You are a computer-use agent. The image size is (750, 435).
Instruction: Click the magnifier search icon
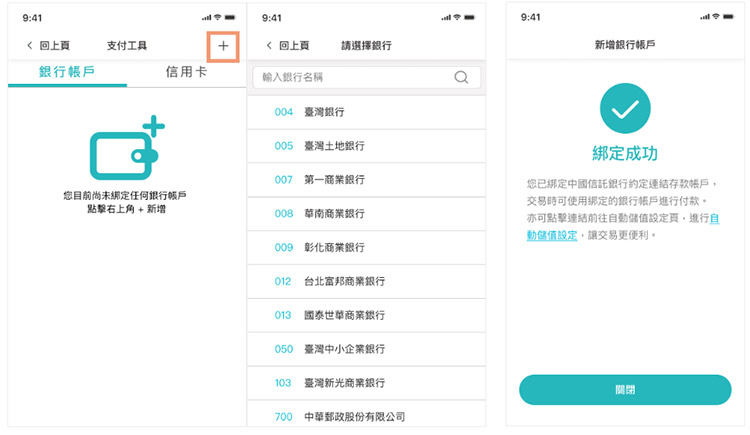(461, 77)
